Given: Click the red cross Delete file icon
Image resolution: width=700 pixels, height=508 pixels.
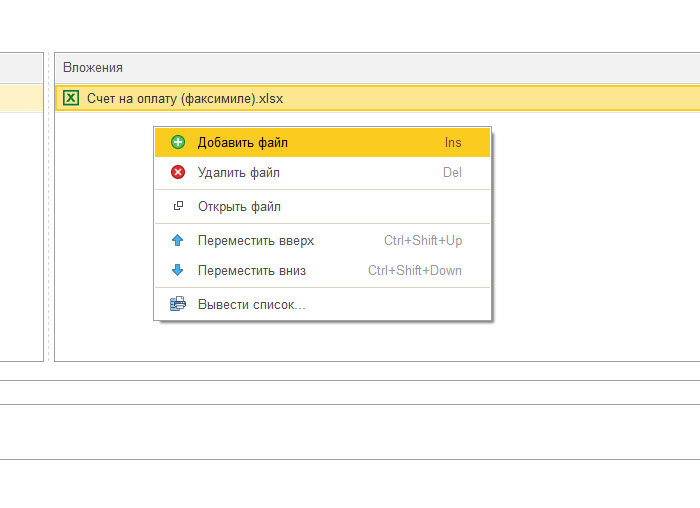Looking at the screenshot, I should coord(178,172).
